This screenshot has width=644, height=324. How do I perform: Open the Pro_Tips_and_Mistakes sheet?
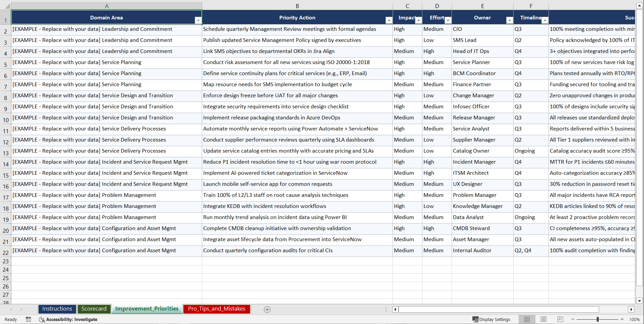point(216,309)
